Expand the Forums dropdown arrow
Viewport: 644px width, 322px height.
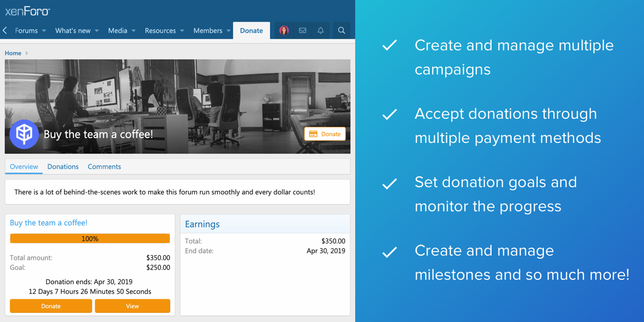click(44, 31)
